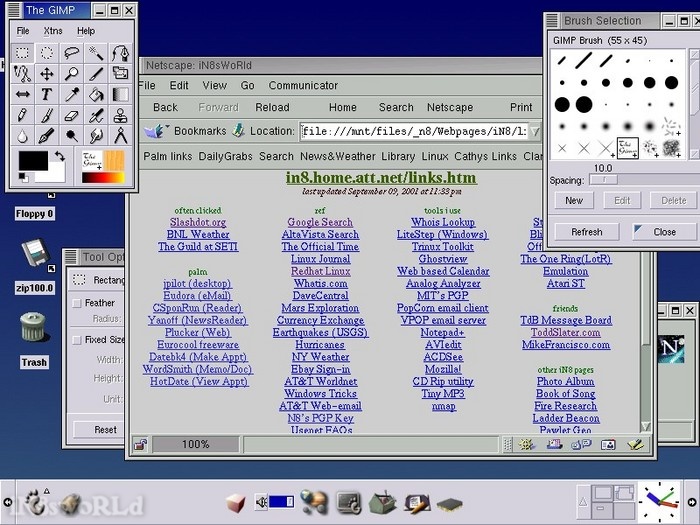Open the Go menu in Netscape

[x=247, y=85]
